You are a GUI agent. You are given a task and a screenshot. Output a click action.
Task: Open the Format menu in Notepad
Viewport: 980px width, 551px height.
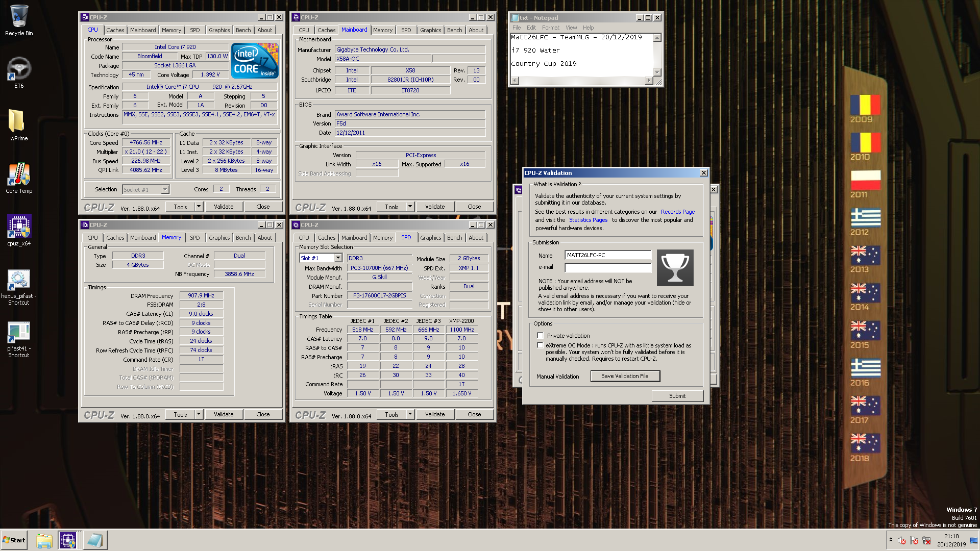coord(550,28)
